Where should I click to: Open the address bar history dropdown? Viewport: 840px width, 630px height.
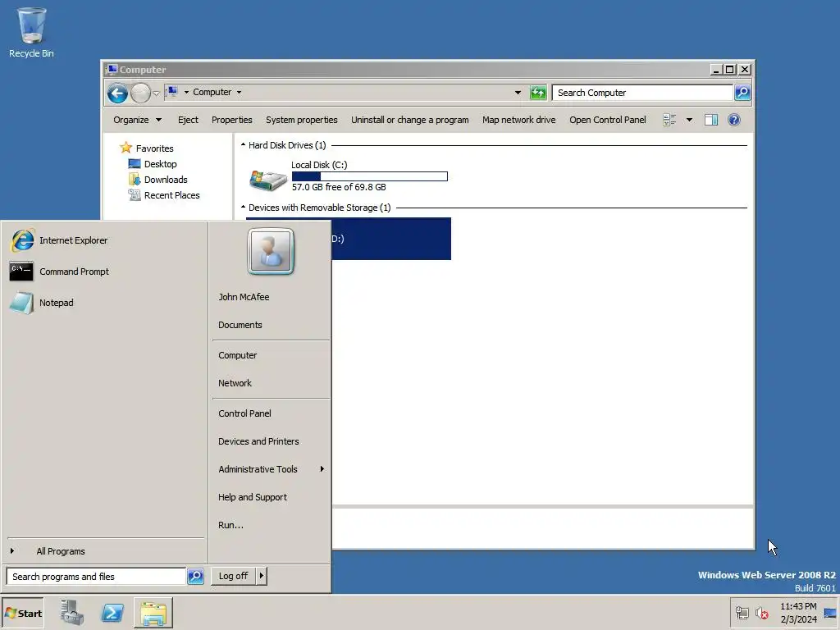(x=518, y=93)
